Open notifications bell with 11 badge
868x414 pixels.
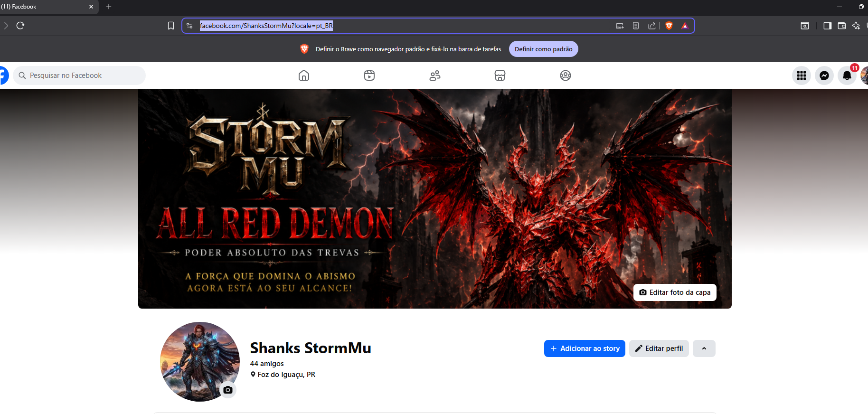coord(847,75)
